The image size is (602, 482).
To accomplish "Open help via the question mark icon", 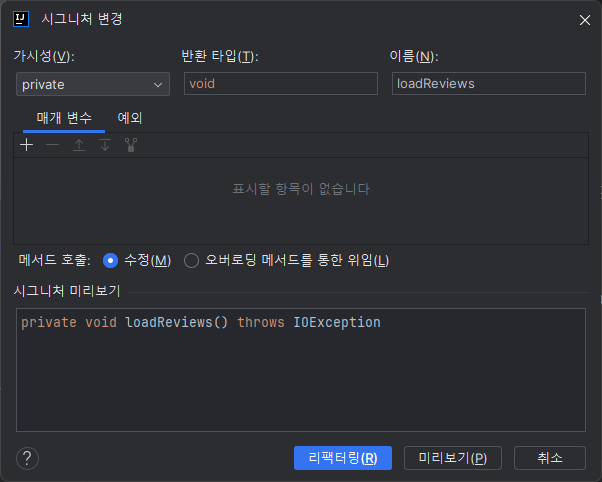I will (27, 458).
